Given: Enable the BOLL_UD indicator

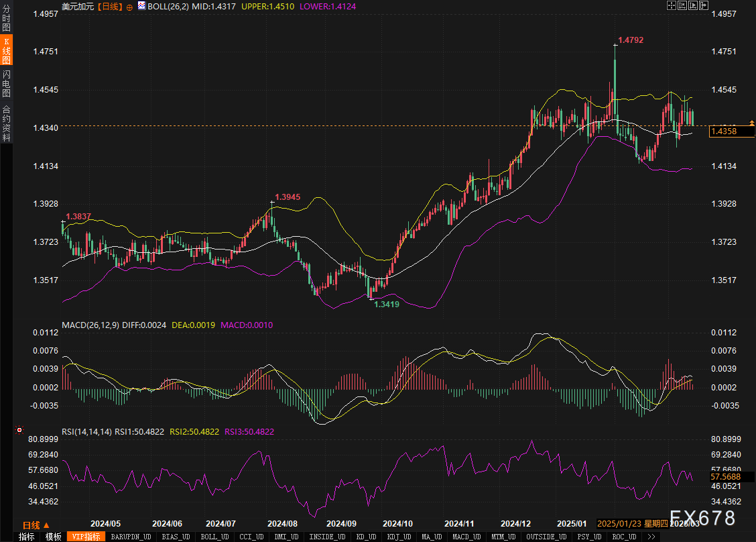Looking at the screenshot, I should coord(214,537).
